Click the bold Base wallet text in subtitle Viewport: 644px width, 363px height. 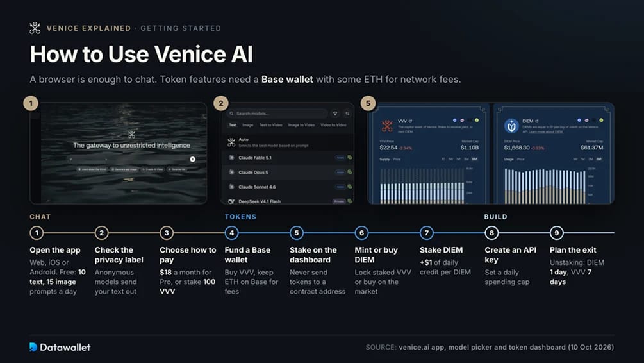(x=287, y=80)
